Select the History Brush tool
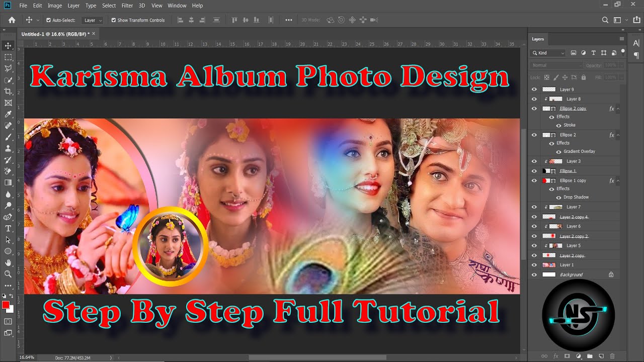 pos(8,160)
